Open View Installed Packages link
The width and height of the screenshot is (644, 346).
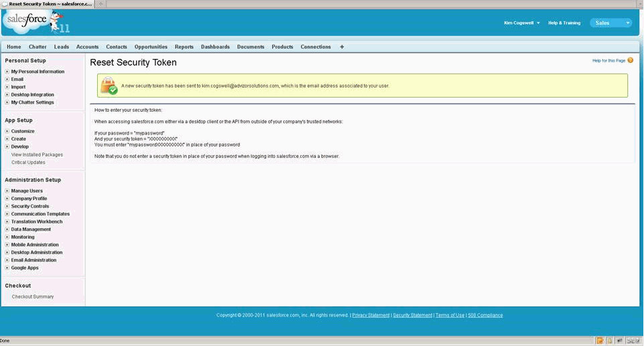[x=37, y=155]
